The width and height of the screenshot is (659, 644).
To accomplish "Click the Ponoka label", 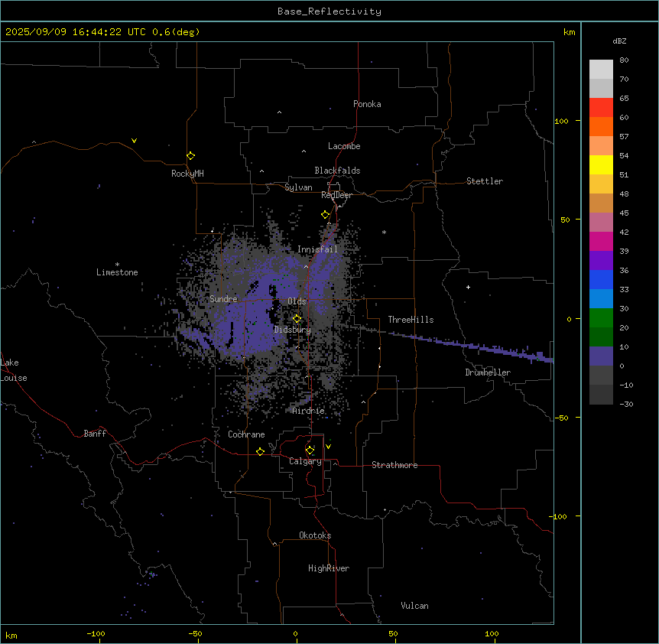I will click(x=367, y=104).
